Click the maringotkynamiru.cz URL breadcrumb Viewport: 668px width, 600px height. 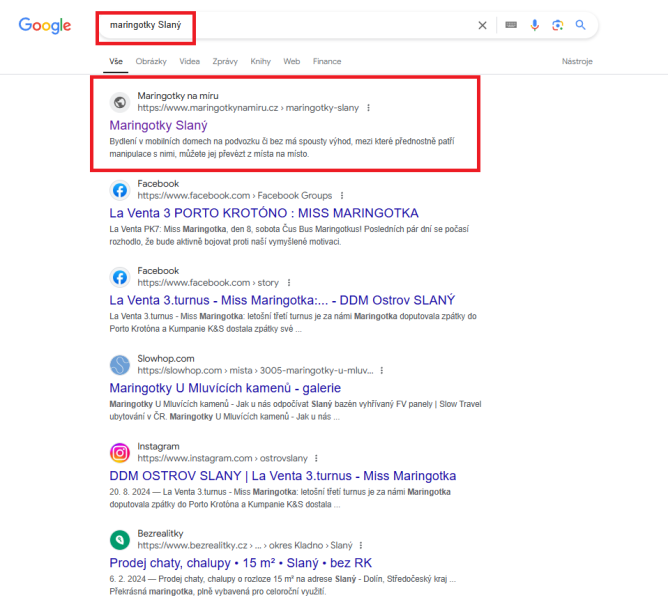248,108
